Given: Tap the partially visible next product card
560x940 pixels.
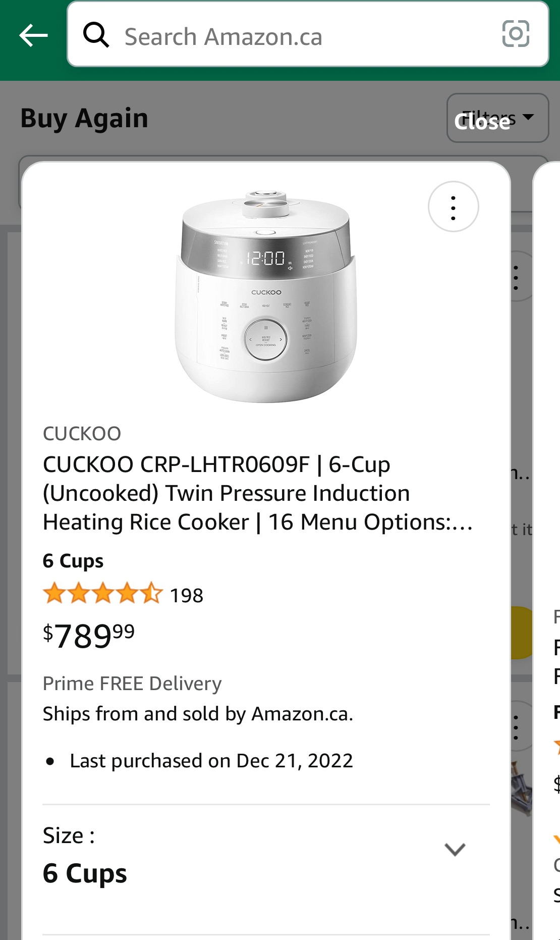Looking at the screenshot, I should 548,555.
